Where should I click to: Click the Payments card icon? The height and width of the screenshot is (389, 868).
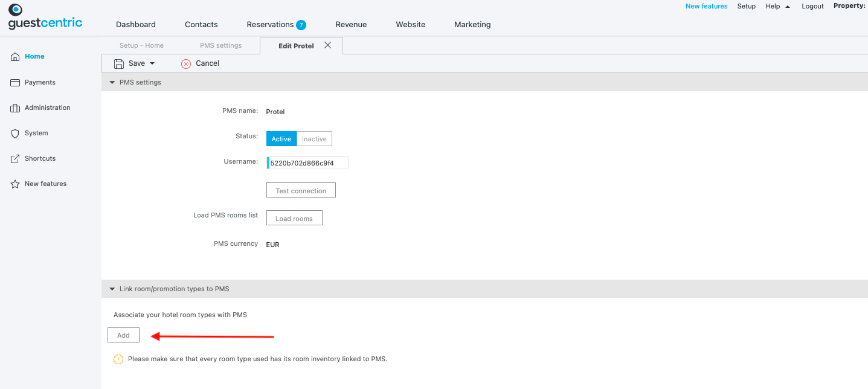15,82
